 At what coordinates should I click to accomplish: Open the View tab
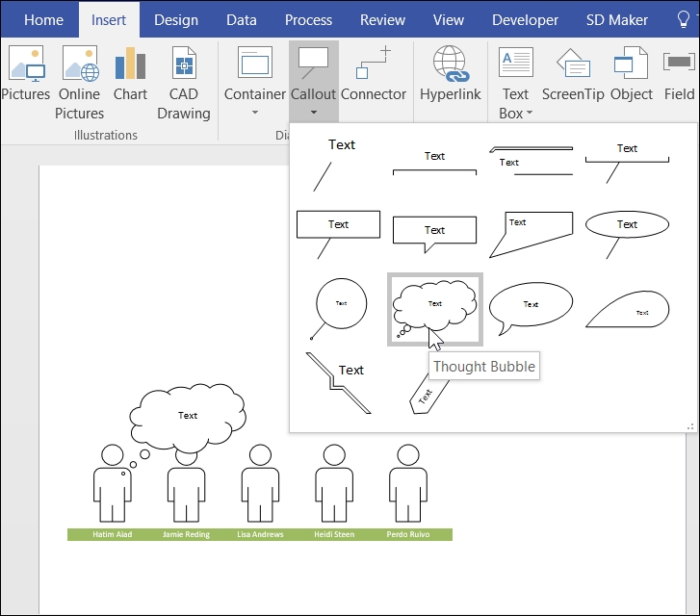pyautogui.click(x=449, y=20)
